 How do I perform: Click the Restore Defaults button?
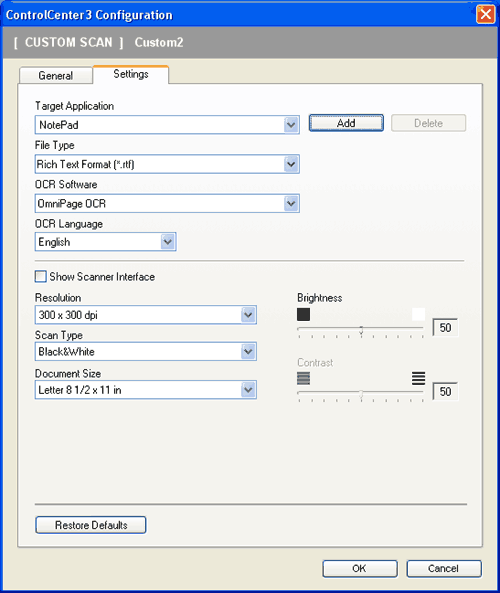point(91,525)
